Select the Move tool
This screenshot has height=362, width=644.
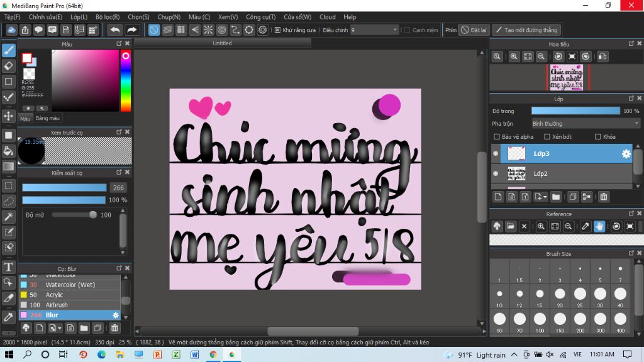[9, 116]
